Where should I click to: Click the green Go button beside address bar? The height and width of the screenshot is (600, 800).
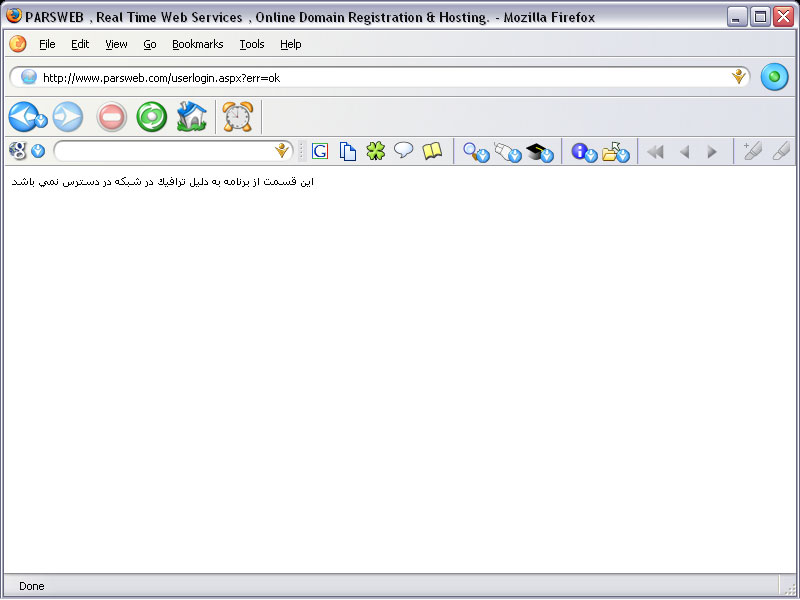pyautogui.click(x=774, y=77)
